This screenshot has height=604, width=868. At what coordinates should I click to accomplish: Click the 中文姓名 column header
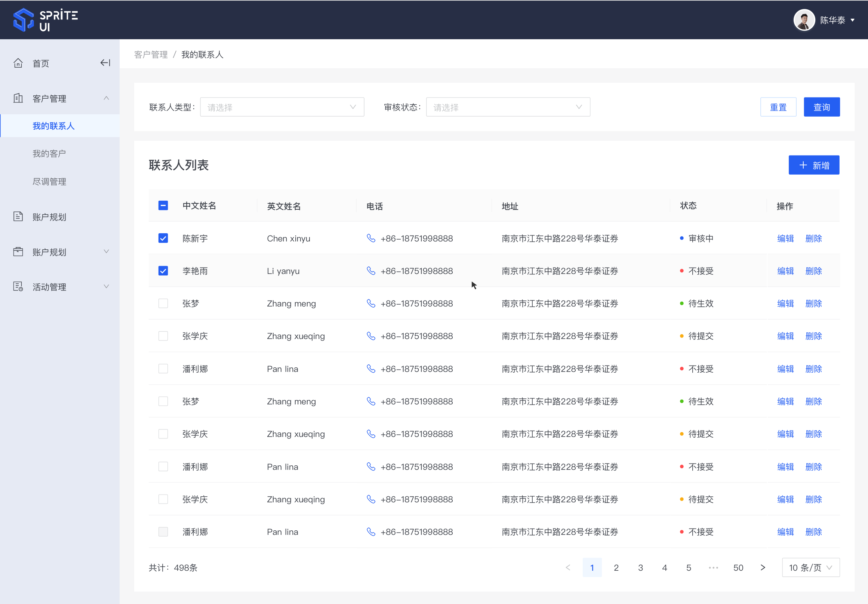pos(199,206)
